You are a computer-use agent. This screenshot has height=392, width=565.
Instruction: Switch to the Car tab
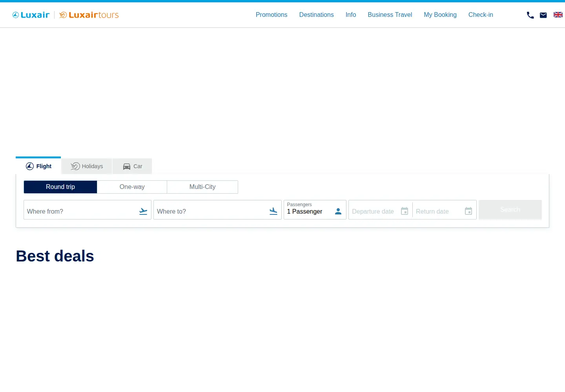pyautogui.click(x=132, y=166)
